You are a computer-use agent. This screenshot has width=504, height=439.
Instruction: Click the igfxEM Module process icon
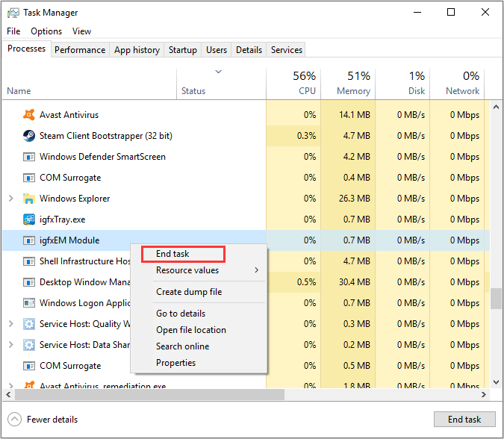29,240
